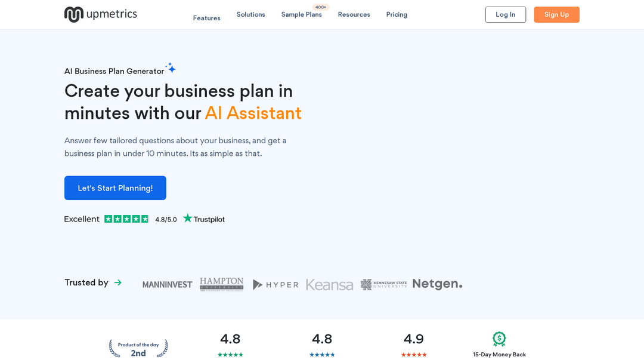This screenshot has height=363, width=644.
Task: Open the Features menu
Action: (x=206, y=18)
